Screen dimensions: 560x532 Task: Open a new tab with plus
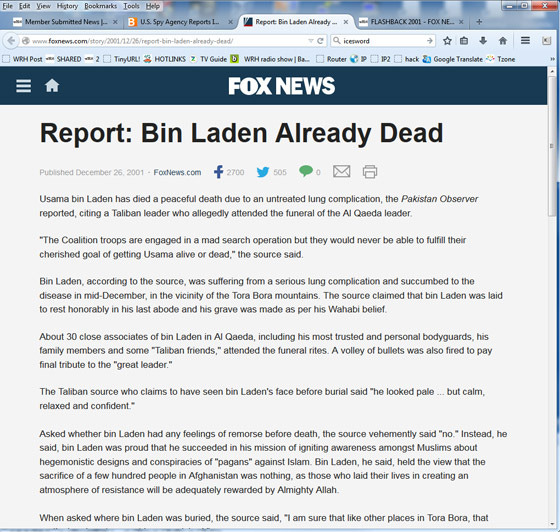[x=479, y=22]
